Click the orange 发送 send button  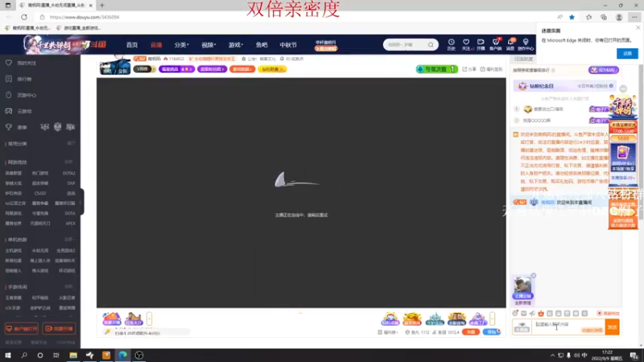tap(612, 327)
